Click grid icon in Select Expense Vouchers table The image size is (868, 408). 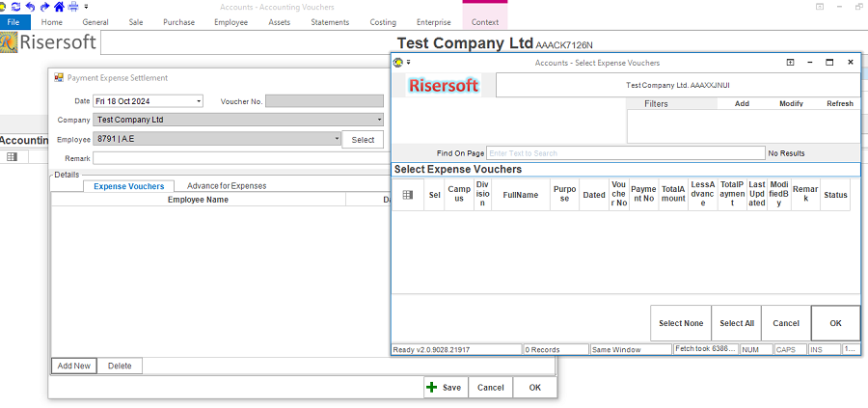point(407,195)
